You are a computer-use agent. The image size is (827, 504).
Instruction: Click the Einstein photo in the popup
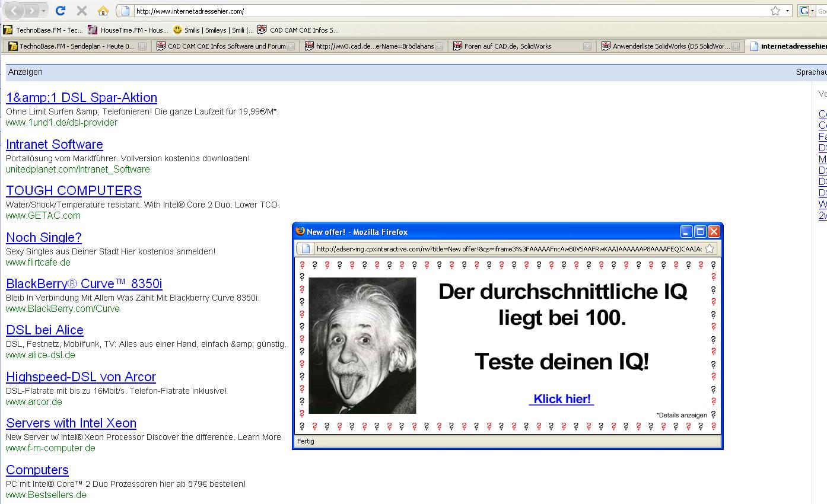362,346
